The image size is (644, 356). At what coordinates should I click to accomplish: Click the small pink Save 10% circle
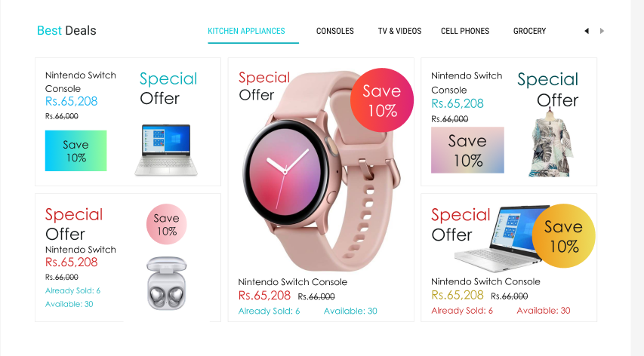tap(166, 224)
